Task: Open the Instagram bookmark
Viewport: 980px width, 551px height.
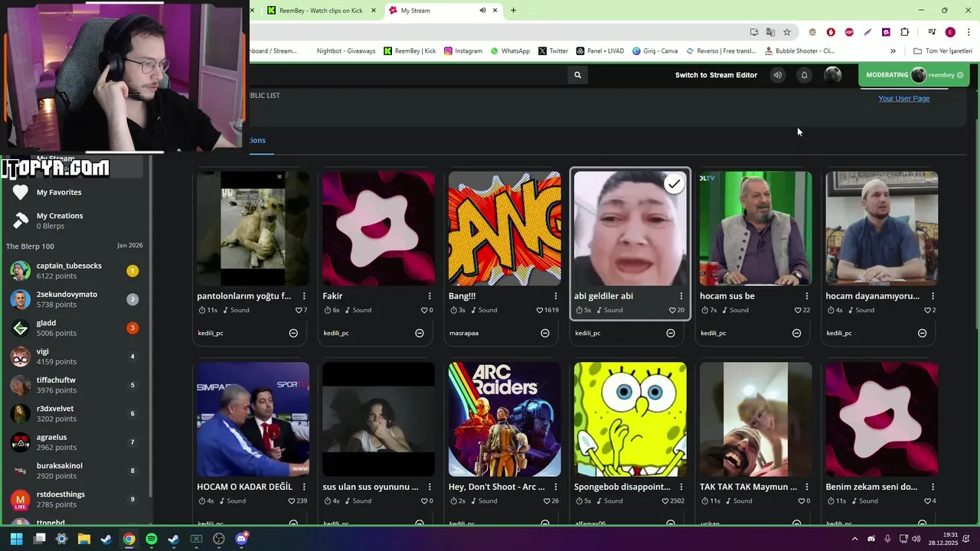Action: coord(463,51)
